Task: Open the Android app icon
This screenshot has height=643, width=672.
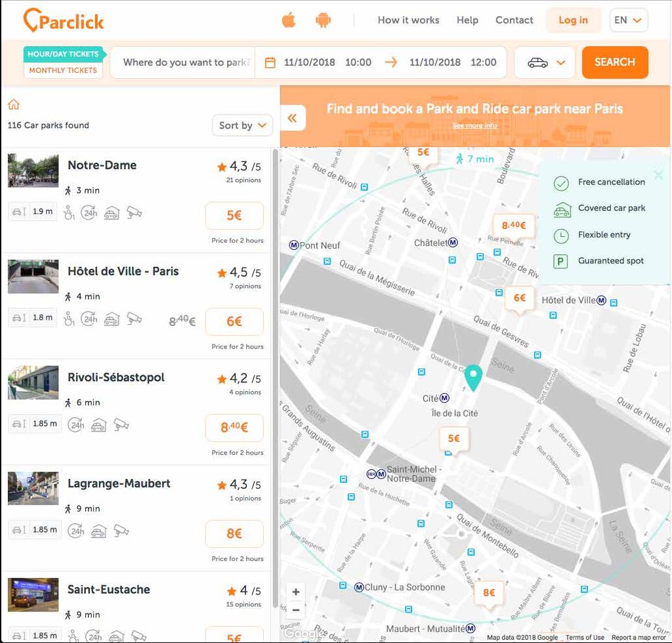Action: tap(323, 20)
